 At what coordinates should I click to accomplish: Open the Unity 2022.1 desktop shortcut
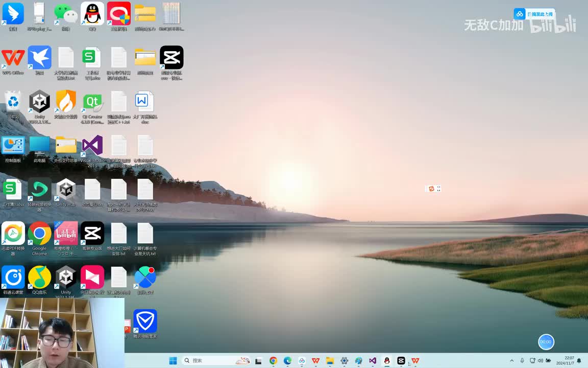(66, 277)
